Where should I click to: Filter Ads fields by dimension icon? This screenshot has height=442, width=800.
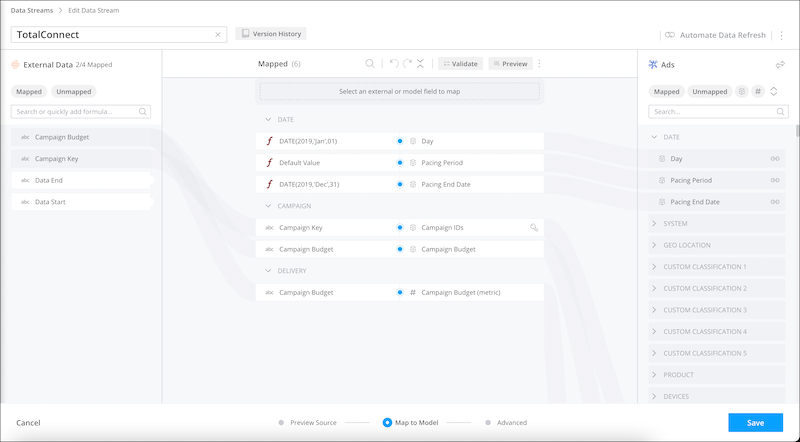(742, 91)
